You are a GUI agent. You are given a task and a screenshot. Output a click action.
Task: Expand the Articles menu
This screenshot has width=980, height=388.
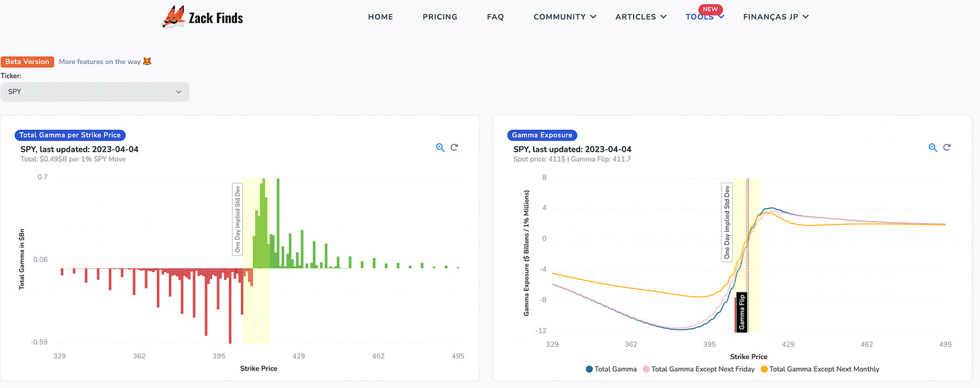click(x=641, y=17)
